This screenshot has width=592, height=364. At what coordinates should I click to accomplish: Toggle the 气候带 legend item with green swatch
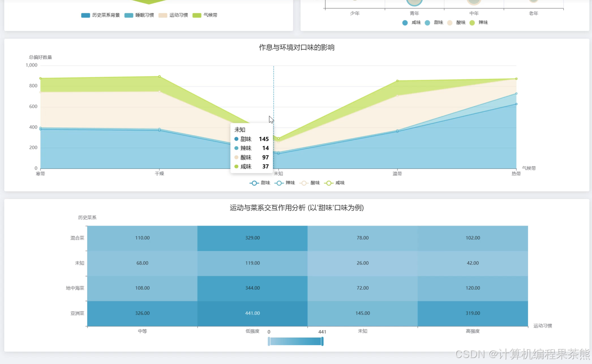(x=205, y=15)
